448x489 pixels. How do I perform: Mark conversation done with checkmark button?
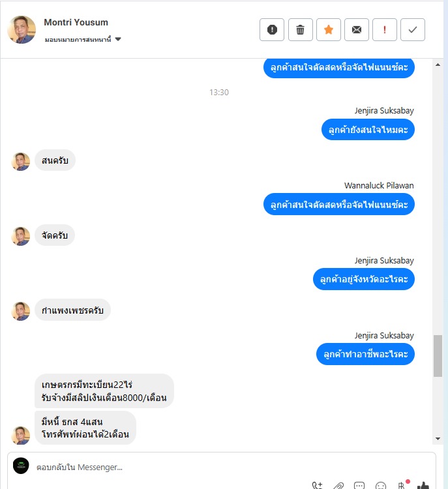click(412, 29)
